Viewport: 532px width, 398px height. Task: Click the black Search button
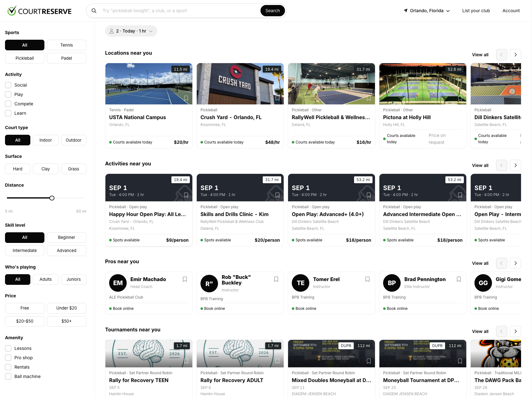272,11
